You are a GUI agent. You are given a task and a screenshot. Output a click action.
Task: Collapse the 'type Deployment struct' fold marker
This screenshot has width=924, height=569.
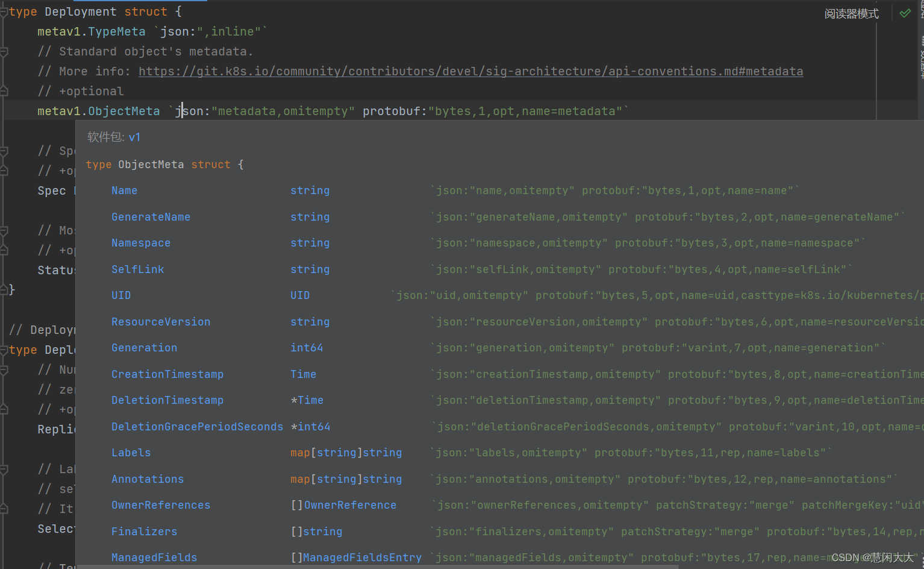pos(4,11)
